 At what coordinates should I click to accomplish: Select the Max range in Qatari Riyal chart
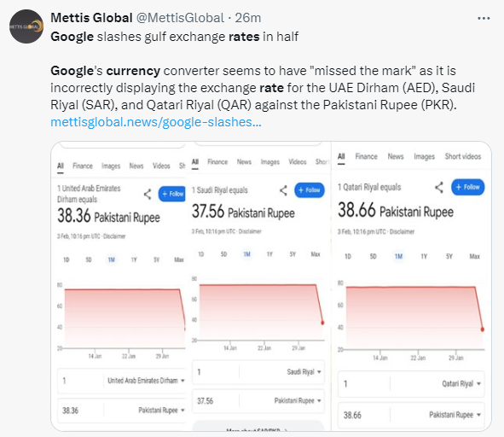coord(474,256)
